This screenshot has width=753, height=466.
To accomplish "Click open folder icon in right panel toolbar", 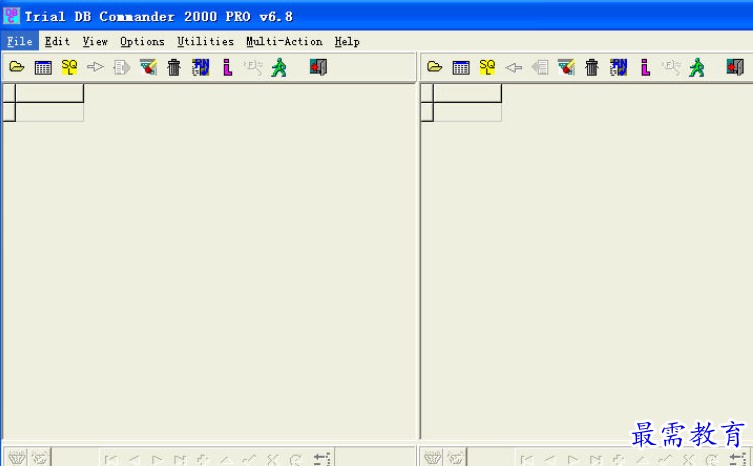I will coord(435,67).
